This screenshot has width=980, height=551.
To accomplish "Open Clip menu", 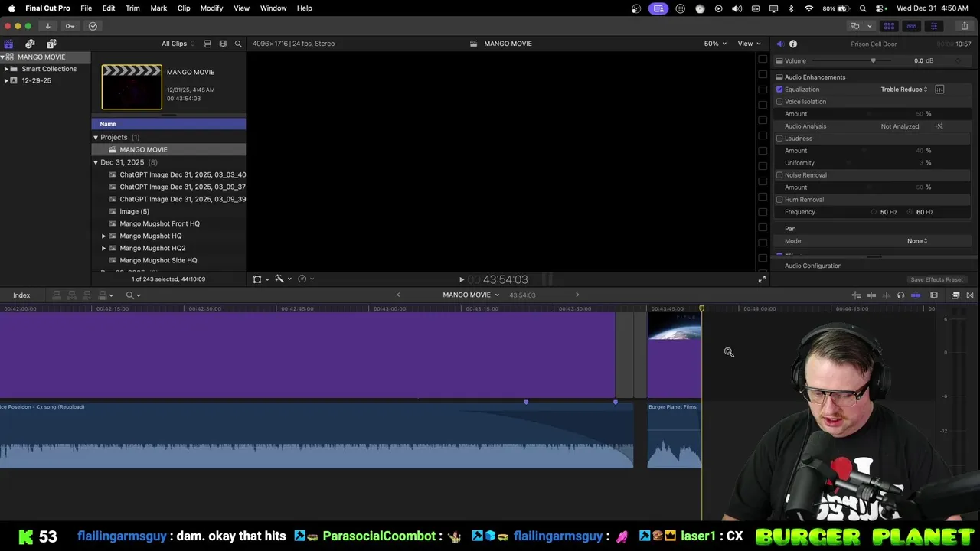I will coord(184,8).
